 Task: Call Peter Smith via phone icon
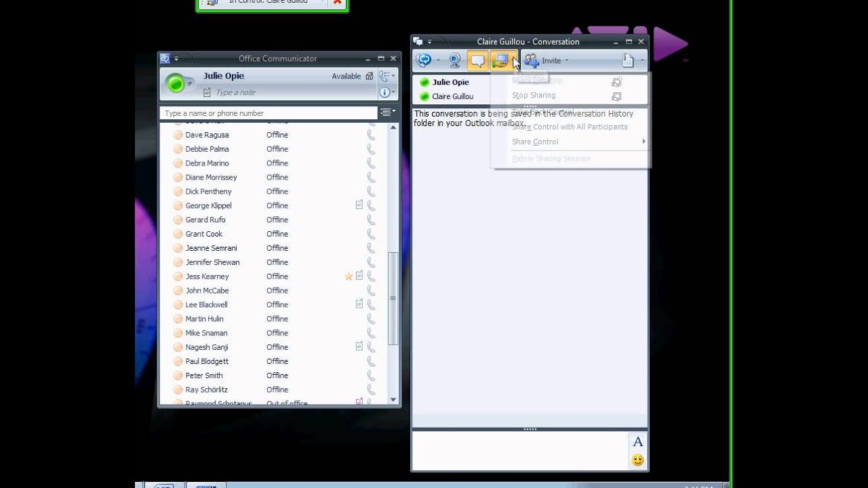point(371,375)
